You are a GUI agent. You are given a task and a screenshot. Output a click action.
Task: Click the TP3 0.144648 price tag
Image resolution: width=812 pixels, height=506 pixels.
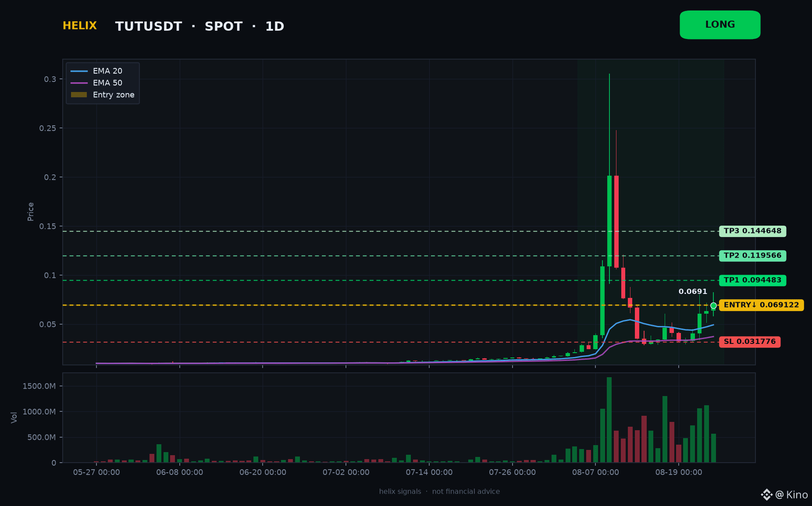(x=752, y=231)
